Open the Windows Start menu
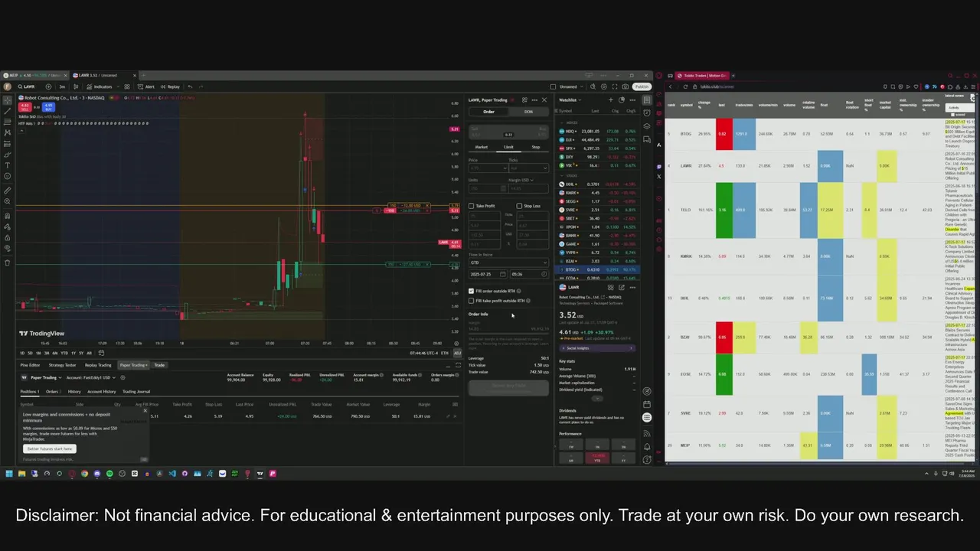 point(9,474)
